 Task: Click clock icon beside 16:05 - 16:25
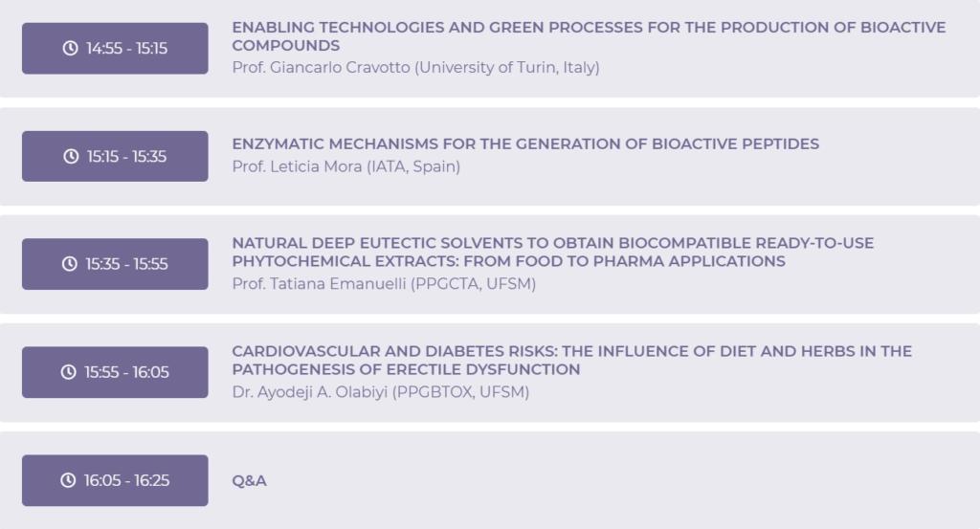[x=68, y=480]
